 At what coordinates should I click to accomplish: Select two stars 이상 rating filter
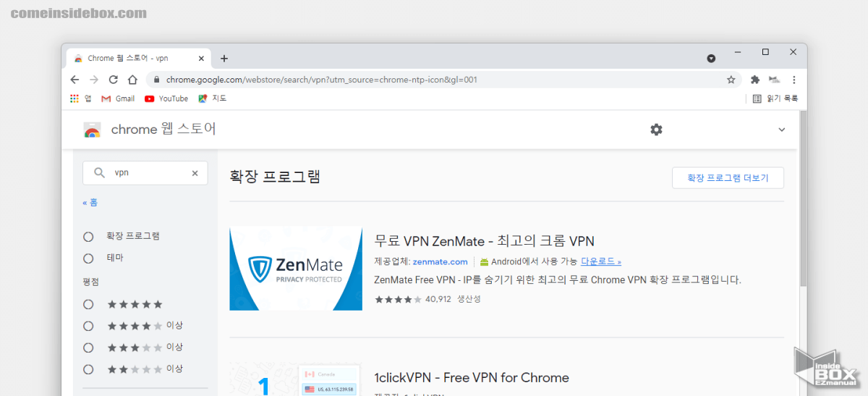point(88,369)
